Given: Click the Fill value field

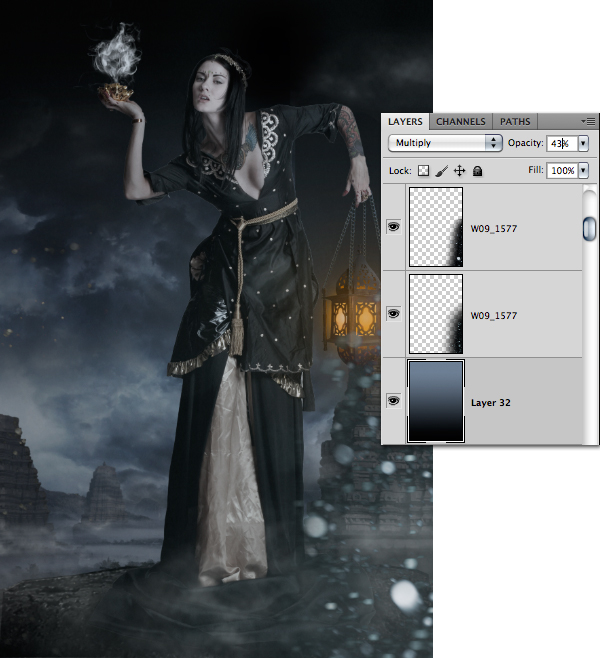Looking at the screenshot, I should coord(562,170).
